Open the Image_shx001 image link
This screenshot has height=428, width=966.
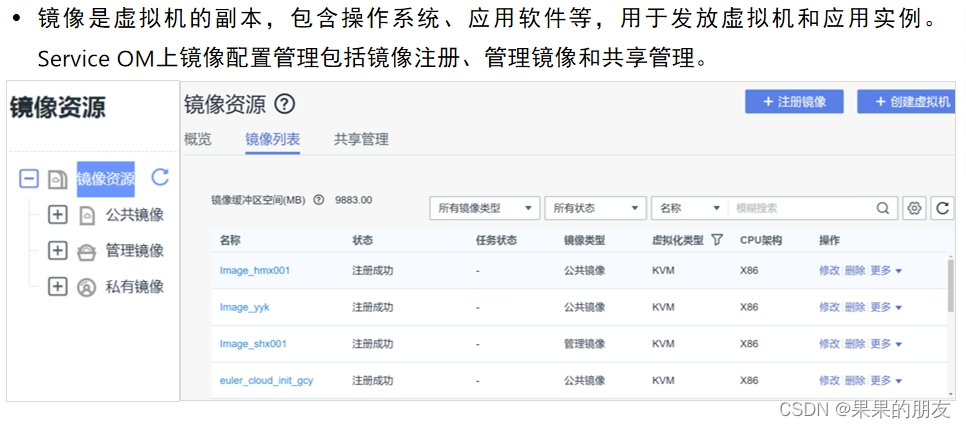pyautogui.click(x=253, y=344)
